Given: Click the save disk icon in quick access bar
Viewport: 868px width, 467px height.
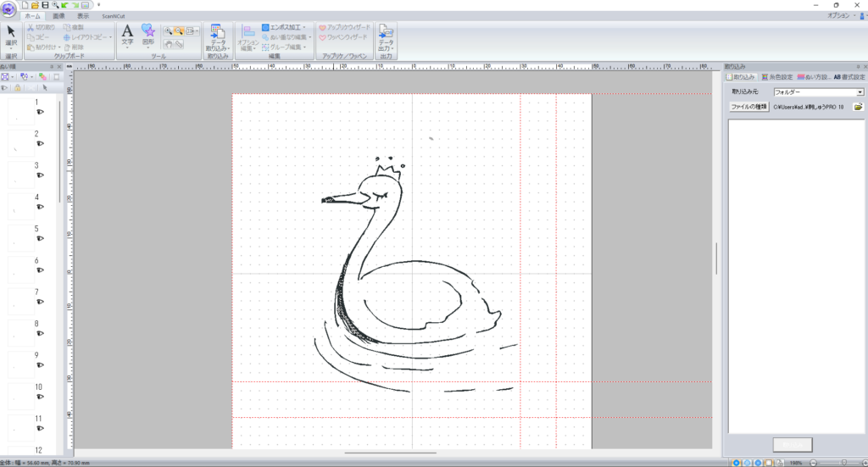Looking at the screenshot, I should (45, 5).
